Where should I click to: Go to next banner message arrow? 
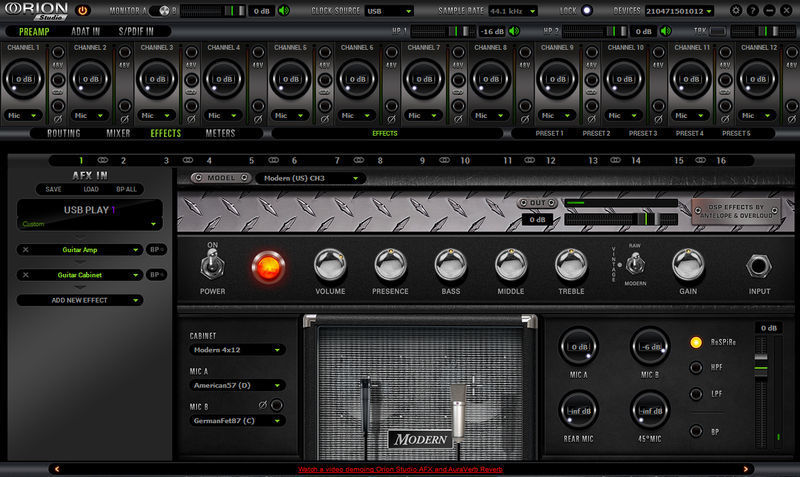pos(745,469)
